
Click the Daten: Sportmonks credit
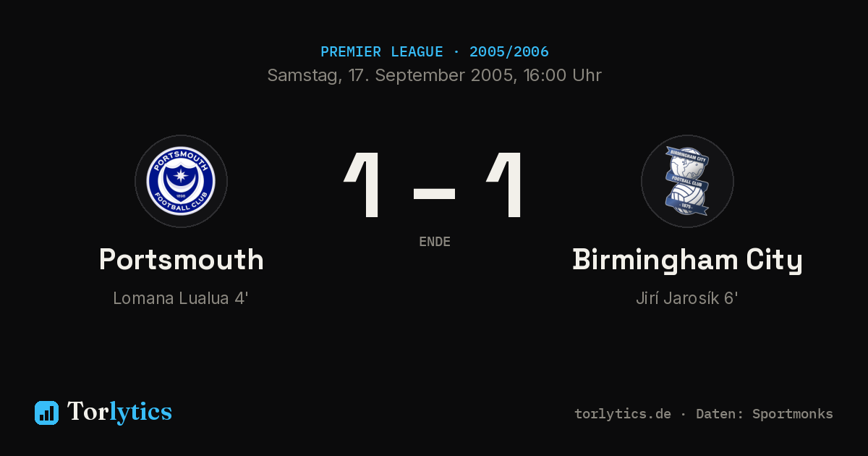pyautogui.click(x=765, y=414)
